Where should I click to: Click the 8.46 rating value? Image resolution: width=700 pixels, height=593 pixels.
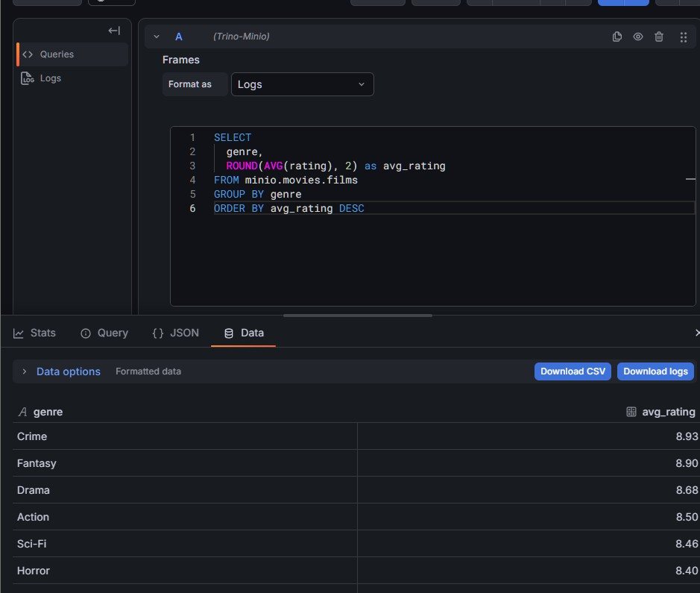(x=687, y=544)
